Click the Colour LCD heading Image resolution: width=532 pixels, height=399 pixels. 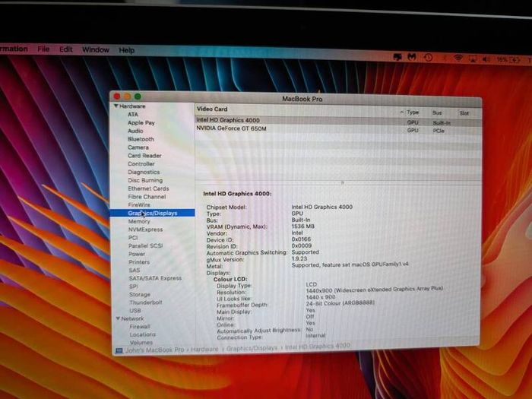pyautogui.click(x=230, y=279)
